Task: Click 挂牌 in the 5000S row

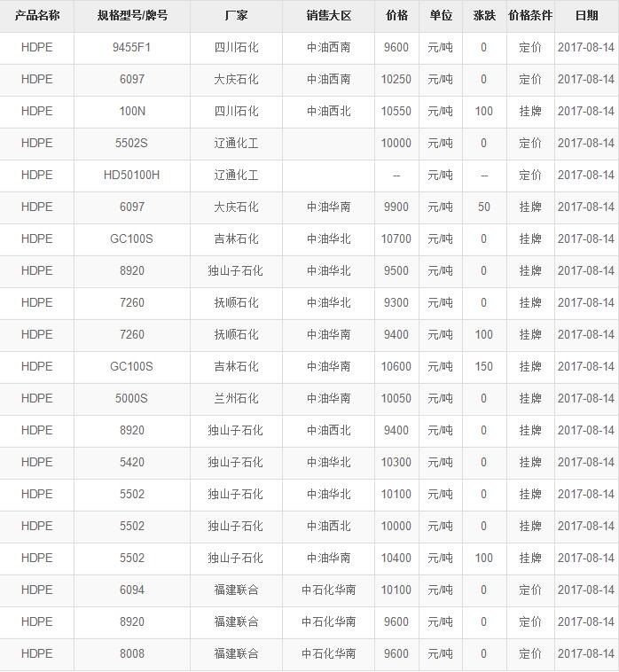Action: tap(530, 399)
